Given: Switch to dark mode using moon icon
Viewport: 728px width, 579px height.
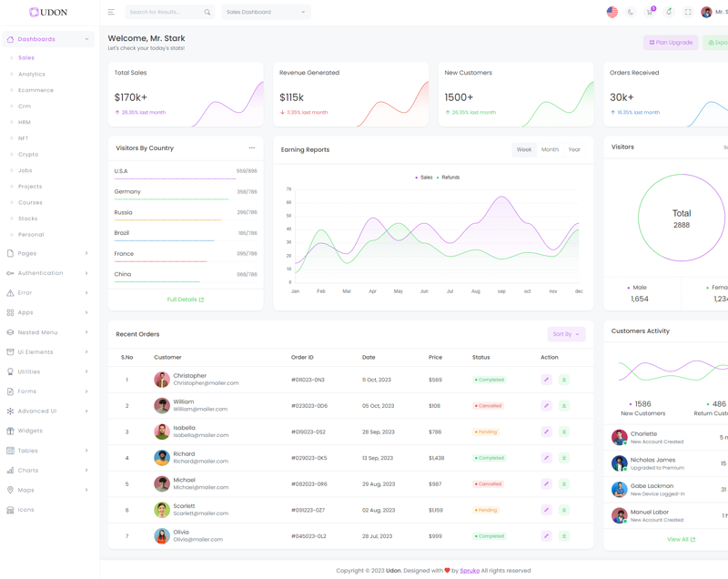Looking at the screenshot, I should click(x=631, y=13).
